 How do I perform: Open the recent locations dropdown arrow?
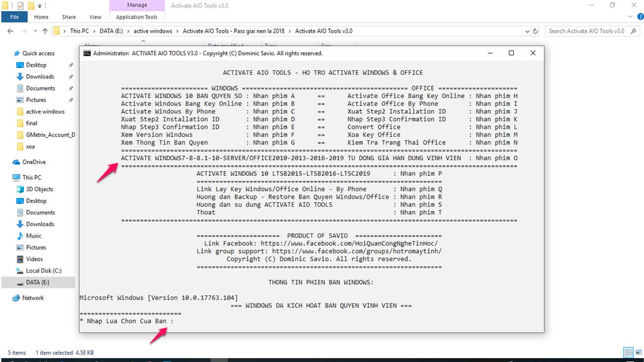pyautogui.click(x=35, y=31)
